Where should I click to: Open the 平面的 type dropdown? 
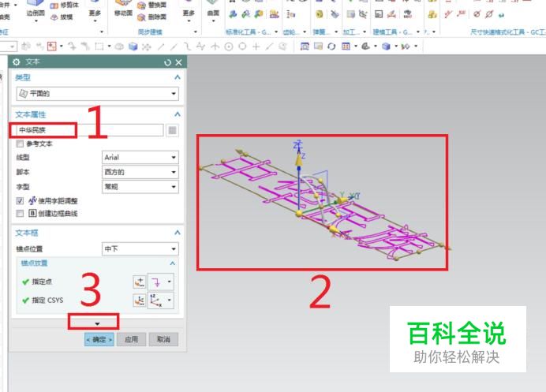(97, 94)
